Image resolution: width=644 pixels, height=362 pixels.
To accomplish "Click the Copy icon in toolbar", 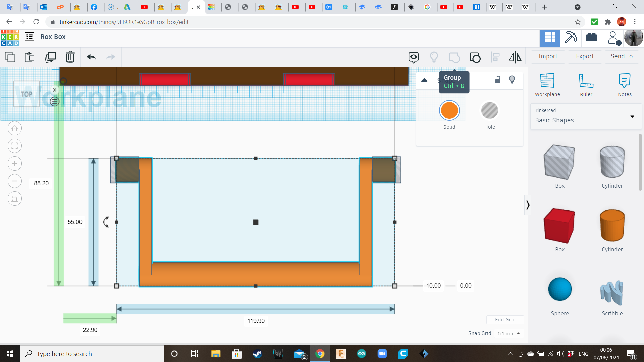I will click(x=10, y=57).
